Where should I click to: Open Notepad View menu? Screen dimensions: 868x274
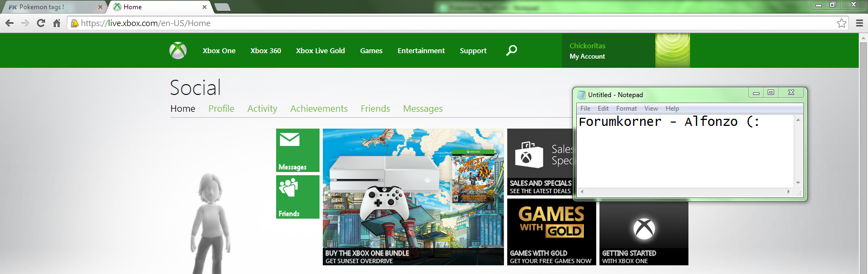[x=651, y=109]
